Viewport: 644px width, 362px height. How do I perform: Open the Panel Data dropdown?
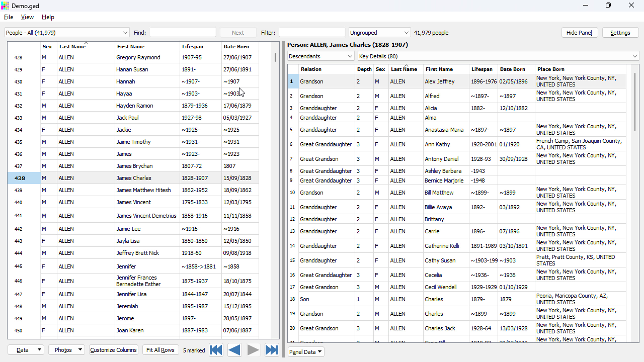coord(306,352)
